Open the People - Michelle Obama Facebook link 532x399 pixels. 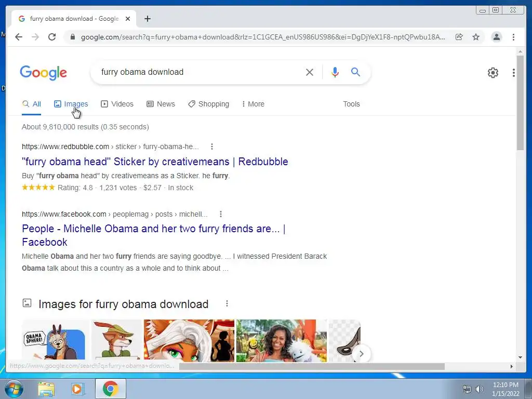click(154, 235)
